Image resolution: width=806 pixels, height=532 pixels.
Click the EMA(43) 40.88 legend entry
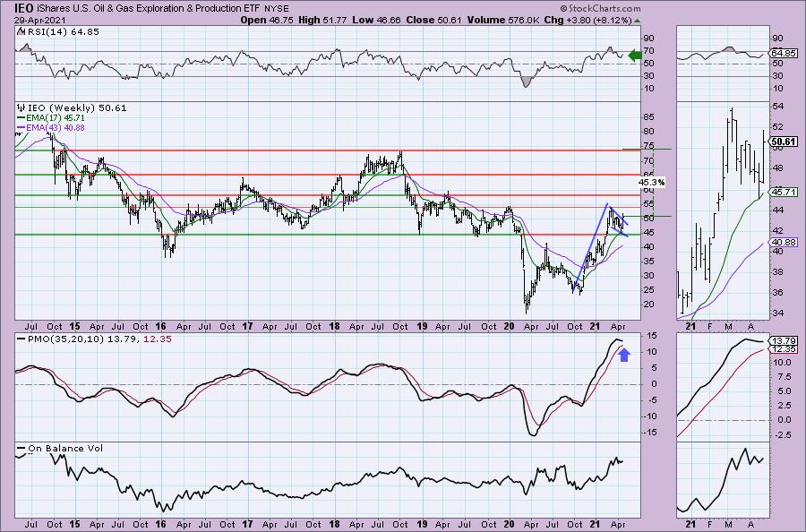(51, 127)
